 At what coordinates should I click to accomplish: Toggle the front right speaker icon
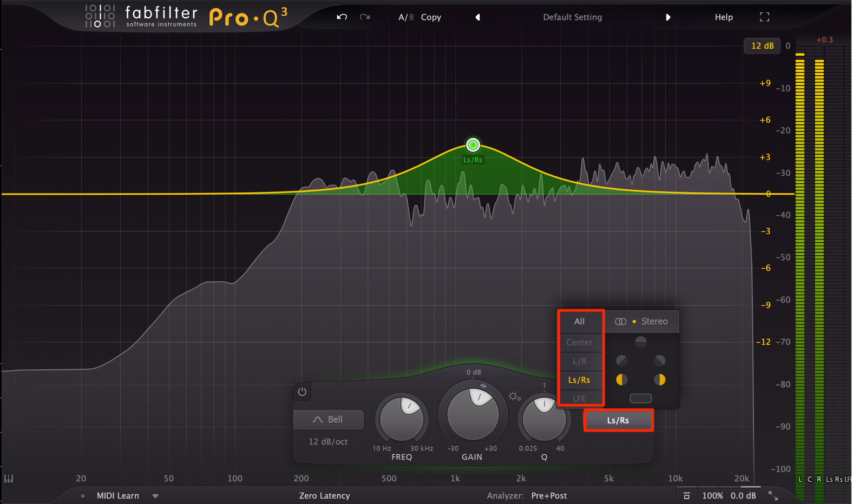pos(659,361)
